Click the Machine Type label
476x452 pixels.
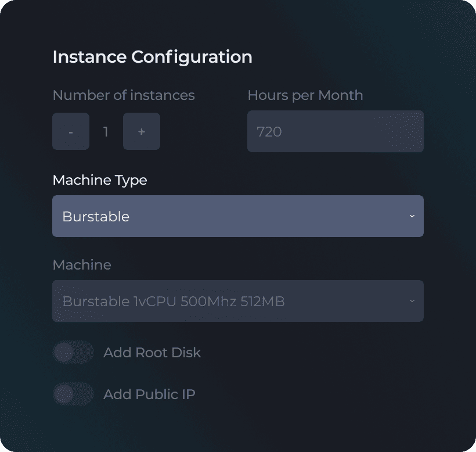[x=100, y=180]
